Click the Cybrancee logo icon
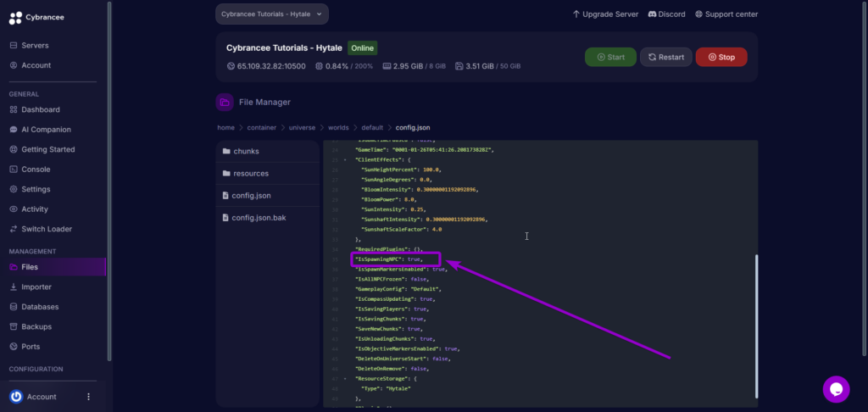This screenshot has width=868, height=412. pos(13,17)
